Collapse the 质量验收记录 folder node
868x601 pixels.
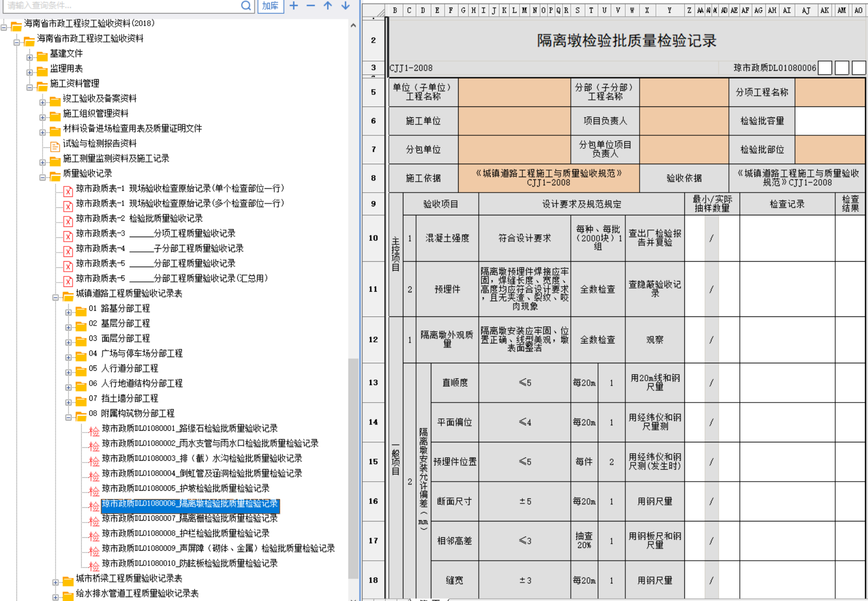(43, 177)
